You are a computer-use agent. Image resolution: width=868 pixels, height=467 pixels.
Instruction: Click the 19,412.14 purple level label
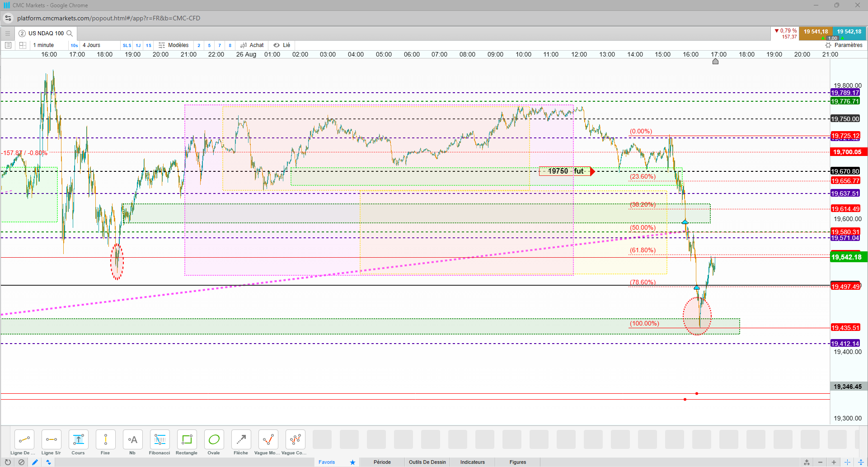coord(845,344)
